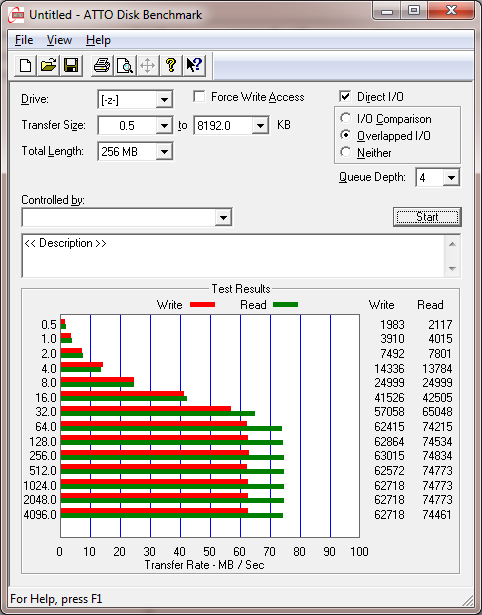Click read value 74461 for 4096.0 row
This screenshot has width=482, height=615.
coord(437,514)
